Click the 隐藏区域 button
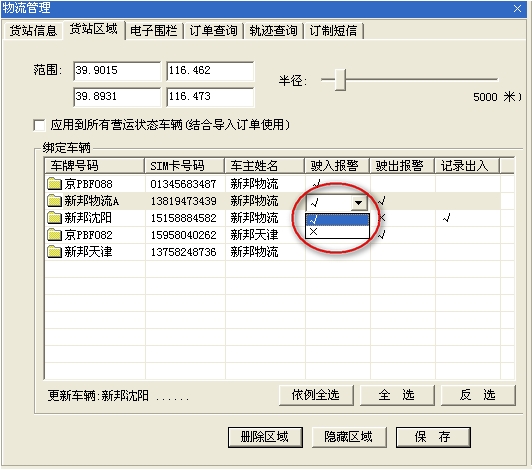Image resolution: width=532 pixels, height=470 pixels. [x=349, y=437]
